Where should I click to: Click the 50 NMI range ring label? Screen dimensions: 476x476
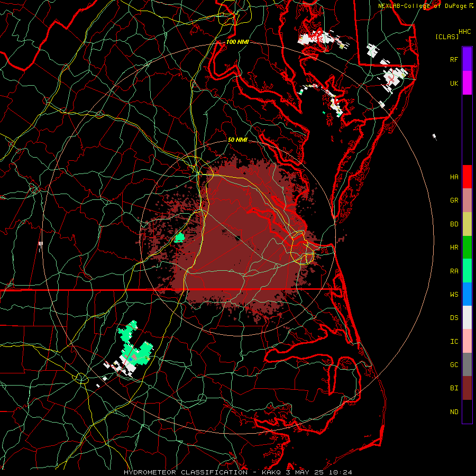[x=237, y=140]
